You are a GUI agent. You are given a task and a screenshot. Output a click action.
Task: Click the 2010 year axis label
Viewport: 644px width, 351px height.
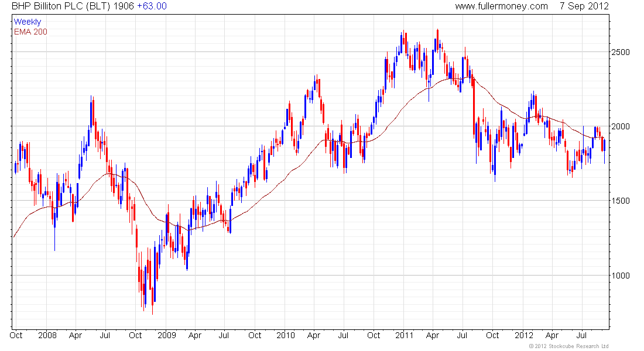click(x=286, y=335)
